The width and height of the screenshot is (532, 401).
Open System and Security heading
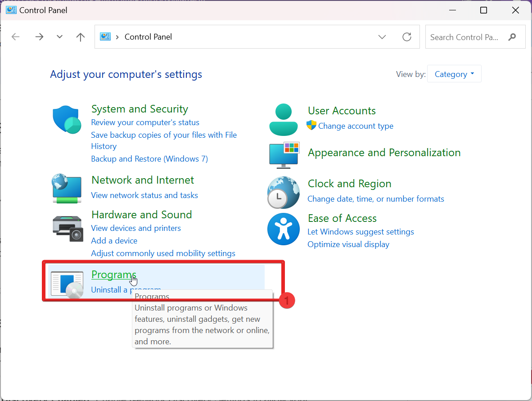click(140, 109)
